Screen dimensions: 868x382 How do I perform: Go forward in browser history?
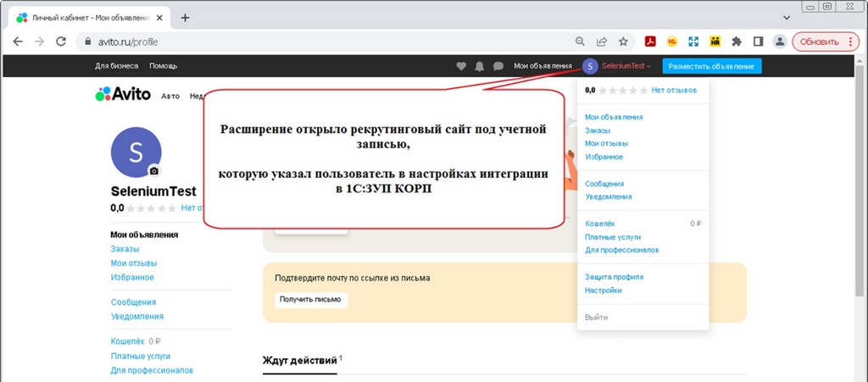point(39,42)
